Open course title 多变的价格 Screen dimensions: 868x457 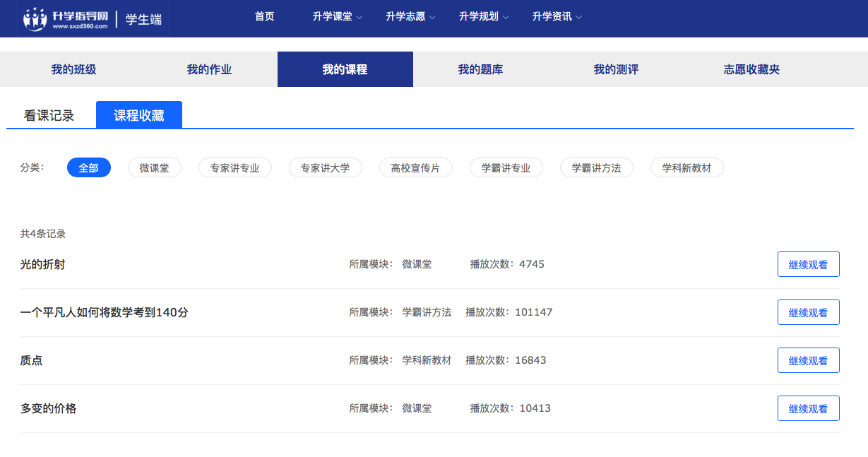click(x=48, y=408)
